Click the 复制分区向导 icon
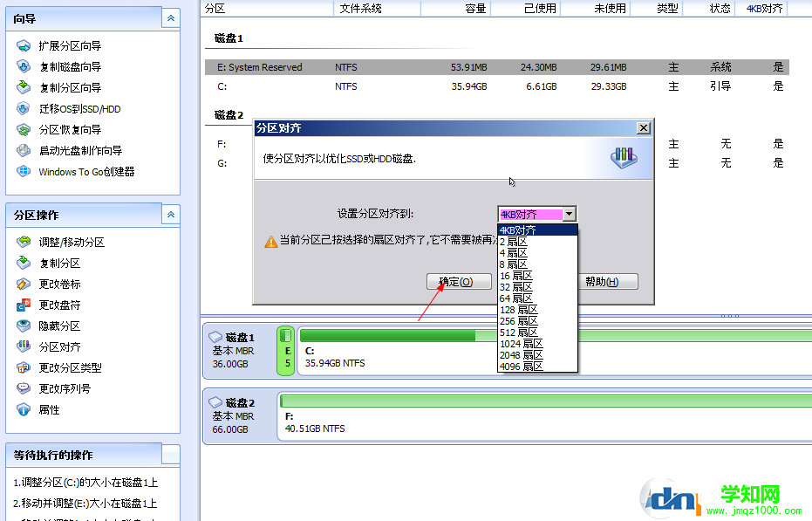 (x=24, y=87)
